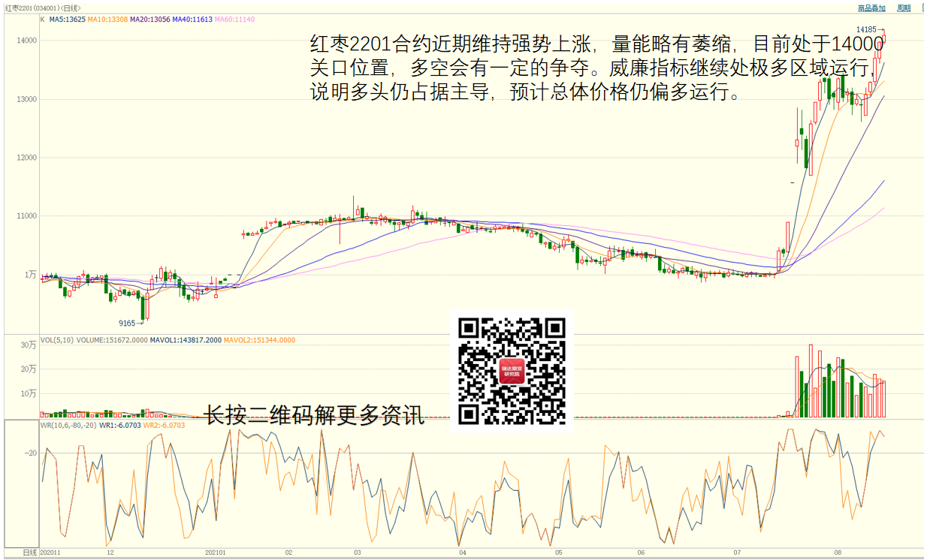The height and width of the screenshot is (560, 933).
Task: Select the orange WR2 value label
Action: coord(164,425)
